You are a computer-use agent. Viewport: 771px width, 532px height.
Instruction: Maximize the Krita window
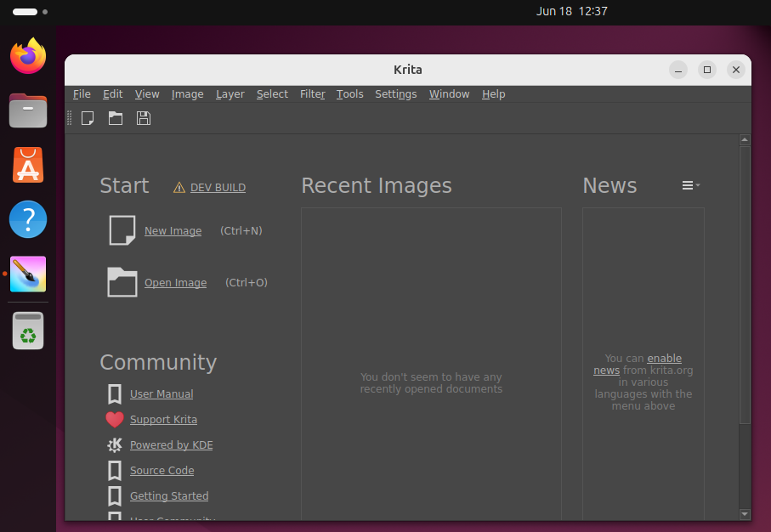coord(707,70)
